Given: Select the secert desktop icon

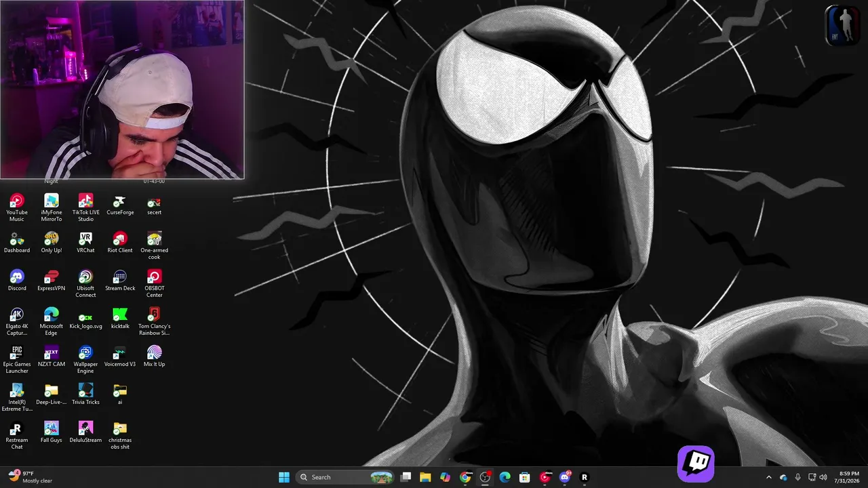Looking at the screenshot, I should [x=154, y=205].
